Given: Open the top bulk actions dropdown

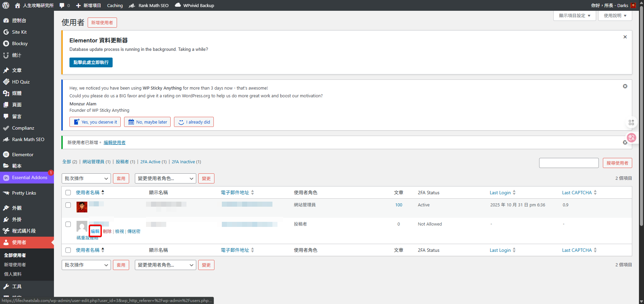Looking at the screenshot, I should point(86,178).
